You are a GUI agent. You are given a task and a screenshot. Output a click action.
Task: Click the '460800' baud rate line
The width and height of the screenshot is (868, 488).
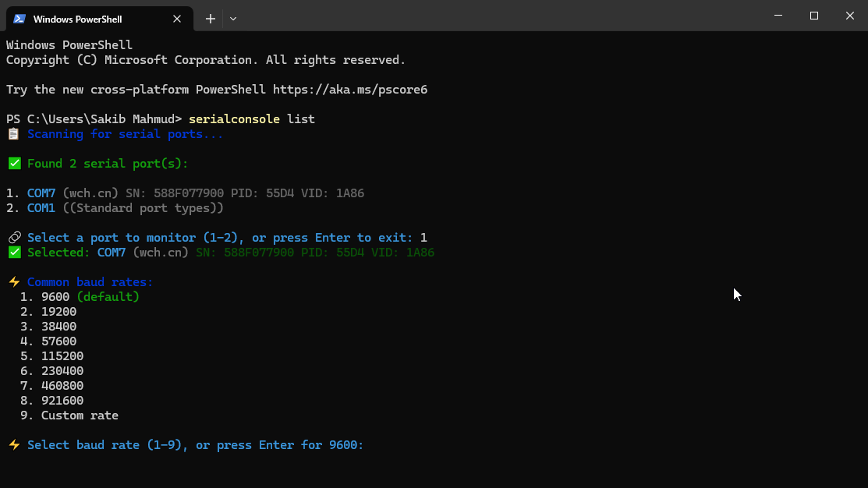pos(52,386)
